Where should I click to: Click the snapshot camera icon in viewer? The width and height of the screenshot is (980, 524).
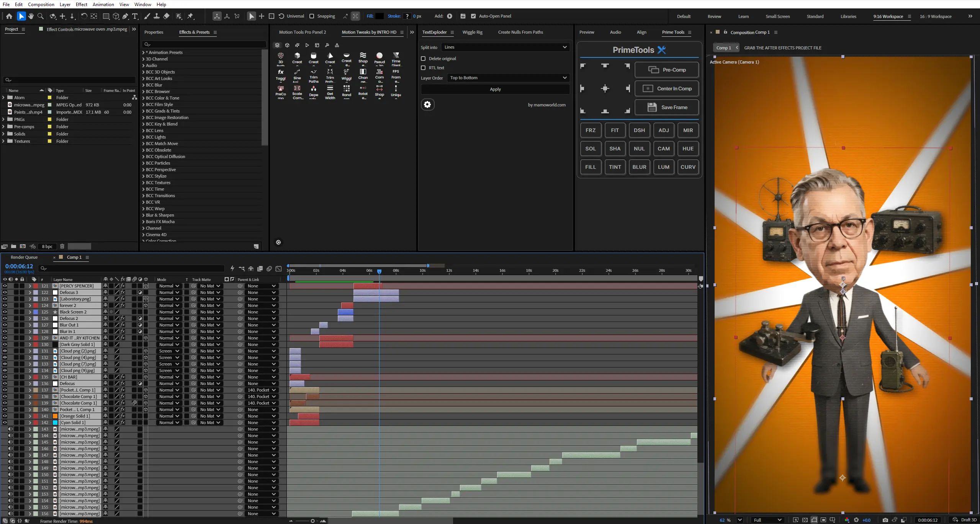tap(885, 520)
